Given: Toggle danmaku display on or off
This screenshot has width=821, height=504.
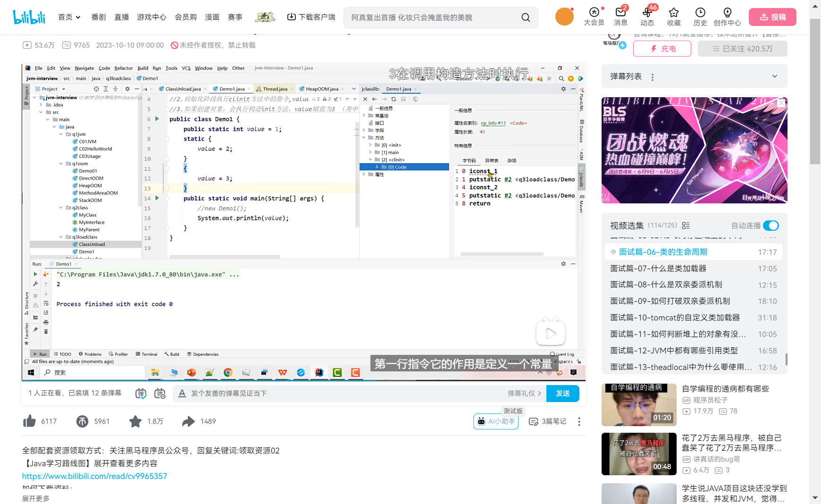Looking at the screenshot, I should click(141, 393).
